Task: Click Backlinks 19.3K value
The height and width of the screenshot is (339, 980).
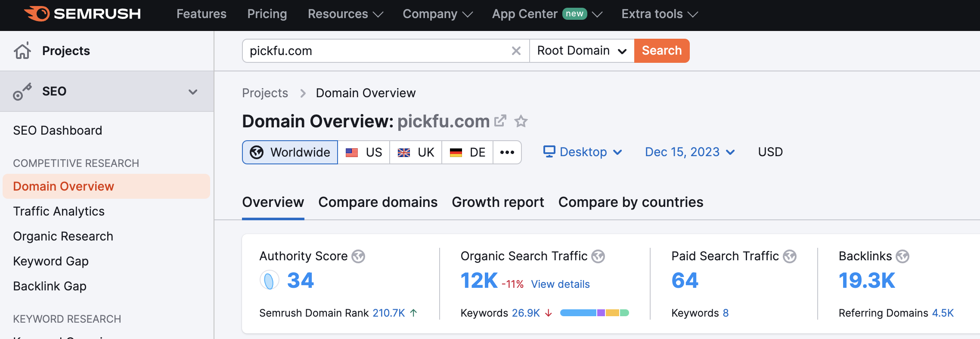Action: [x=867, y=280]
